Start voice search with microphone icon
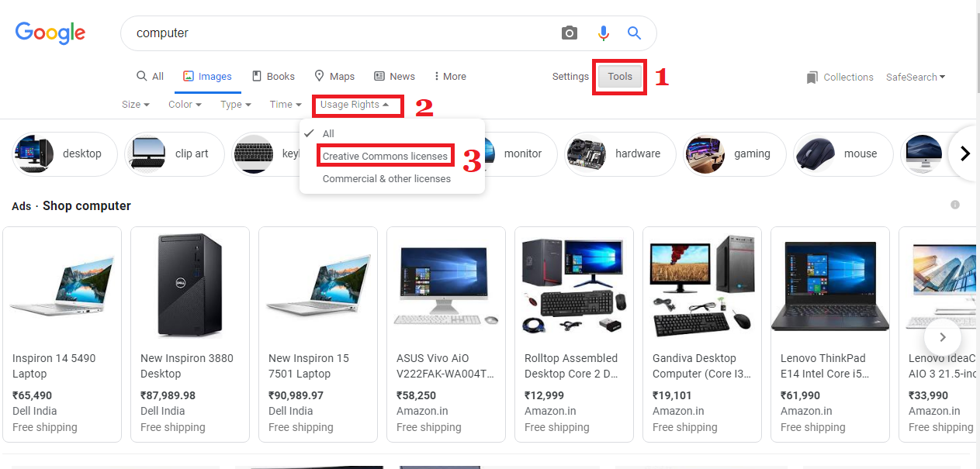The height and width of the screenshot is (469, 980). click(604, 33)
